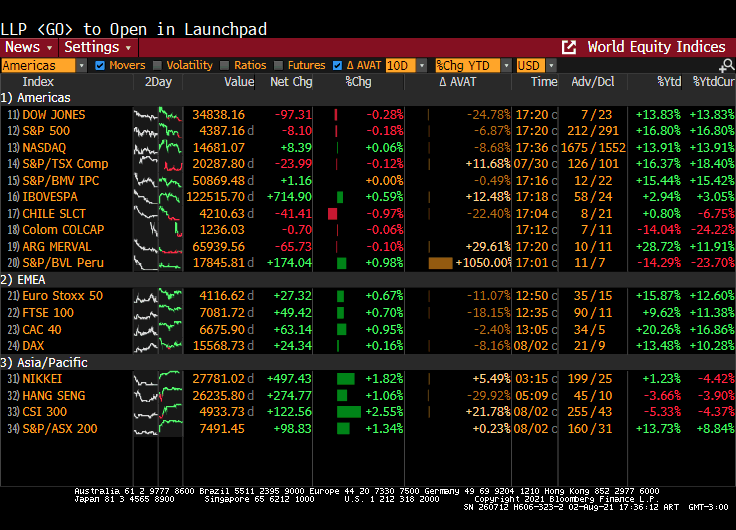The image size is (736, 530).
Task: Select the Colom COLCAP index
Action: click(63, 230)
